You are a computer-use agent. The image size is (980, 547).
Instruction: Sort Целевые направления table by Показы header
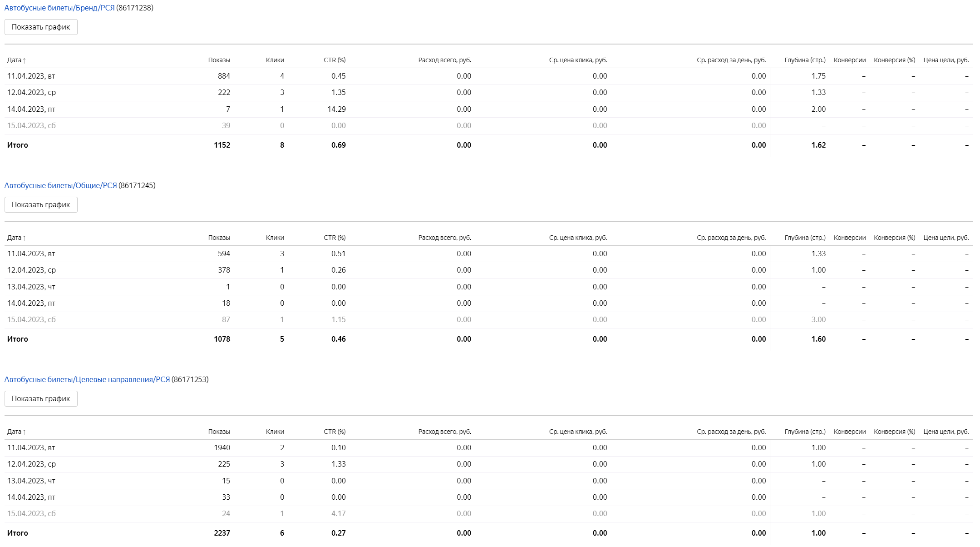point(219,432)
